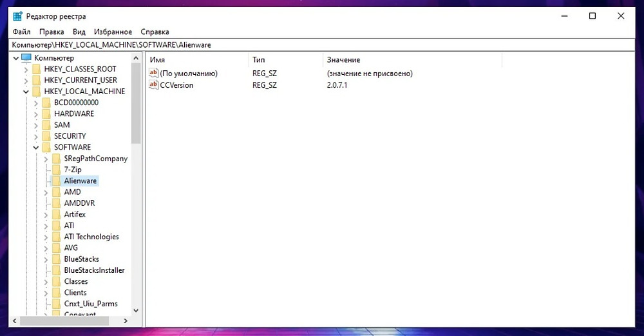Image resolution: width=644 pixels, height=336 pixels.
Task: Click the folder icon of SOFTWARE
Action: (x=46, y=147)
